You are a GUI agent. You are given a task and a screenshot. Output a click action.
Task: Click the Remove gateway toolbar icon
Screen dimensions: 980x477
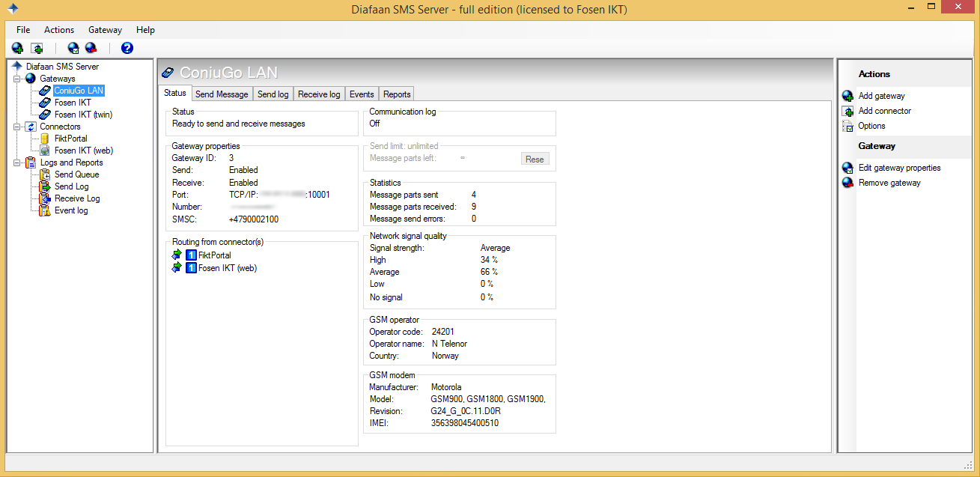click(91, 48)
